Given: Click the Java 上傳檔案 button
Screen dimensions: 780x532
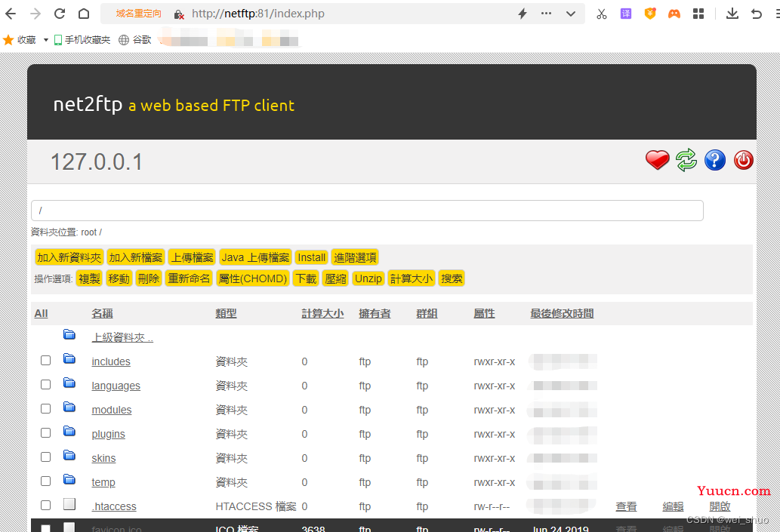Looking at the screenshot, I should (255, 257).
